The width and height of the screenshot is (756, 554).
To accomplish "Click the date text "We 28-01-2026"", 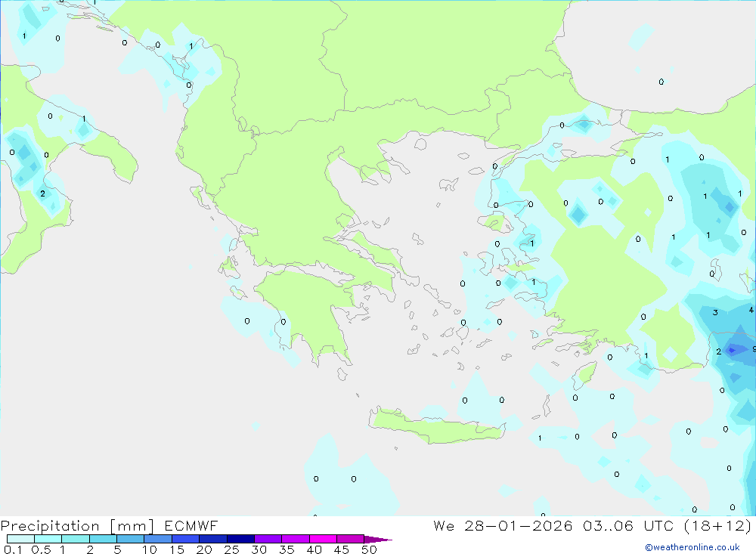I will (503, 525).
